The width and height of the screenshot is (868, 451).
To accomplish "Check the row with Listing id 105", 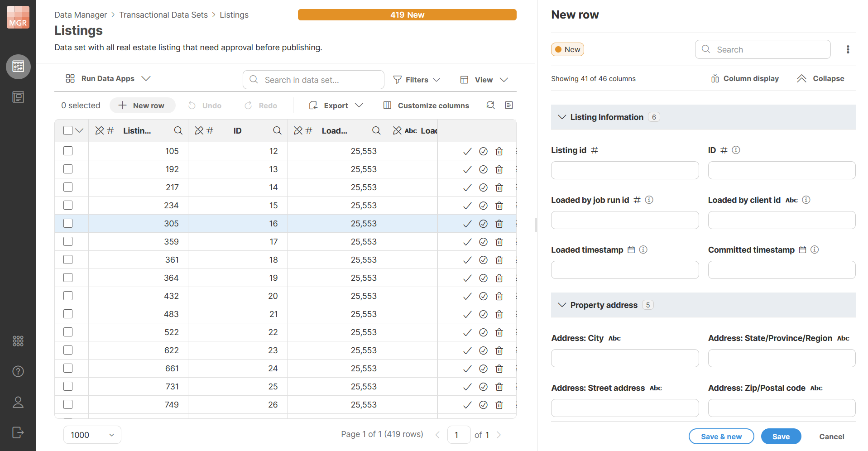I will point(68,151).
